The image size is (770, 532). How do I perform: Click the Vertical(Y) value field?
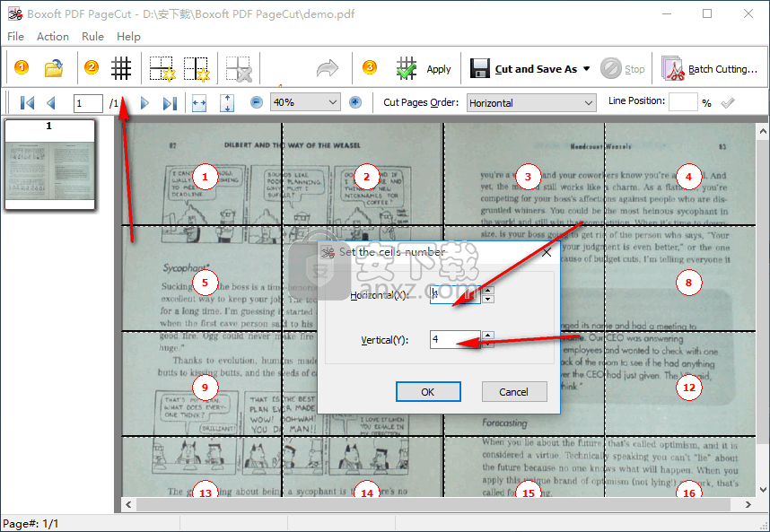coord(455,340)
